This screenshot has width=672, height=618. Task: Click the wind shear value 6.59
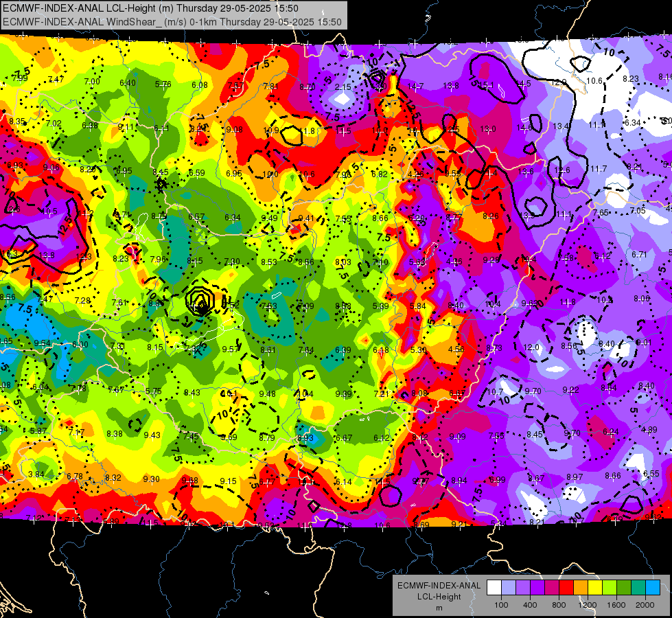[197, 173]
